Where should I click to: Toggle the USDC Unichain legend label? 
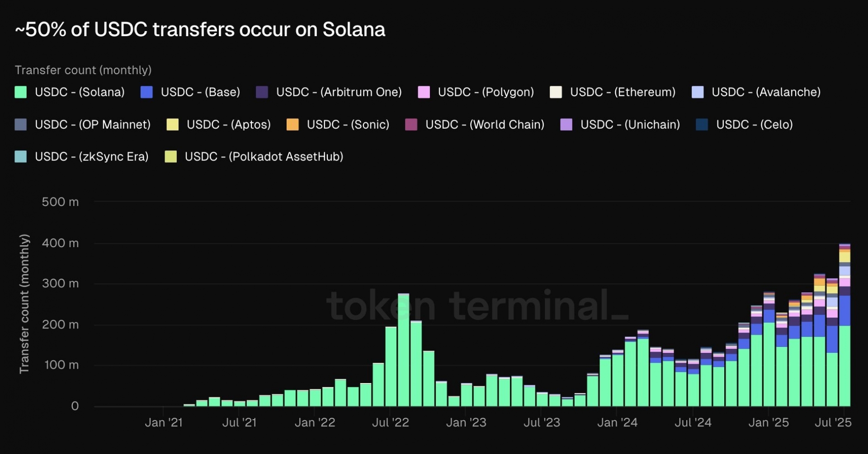tap(630, 125)
